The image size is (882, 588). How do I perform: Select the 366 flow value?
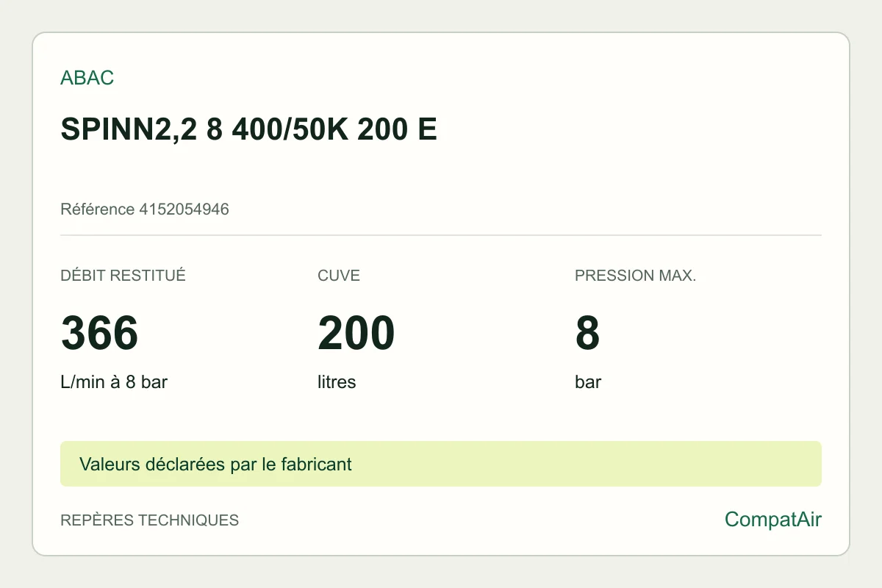[99, 333]
